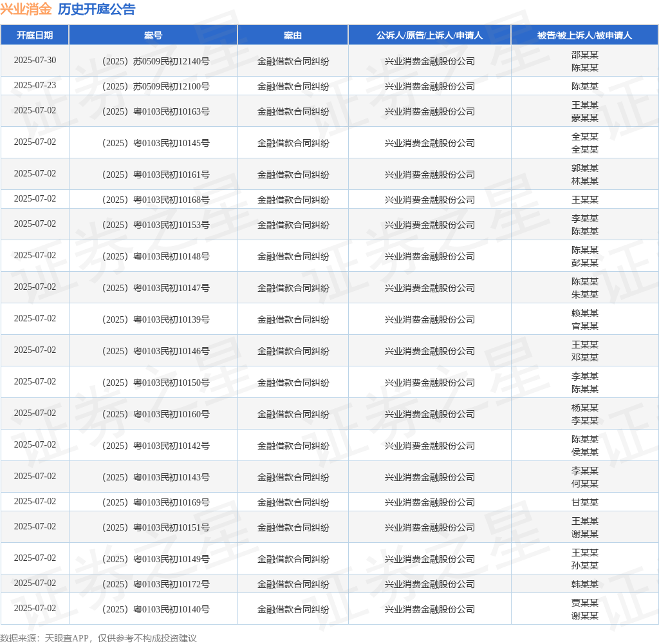Image resolution: width=659 pixels, height=644 pixels.
Task: Click defendant 贾某某 in 10140 row
Action: [584, 603]
